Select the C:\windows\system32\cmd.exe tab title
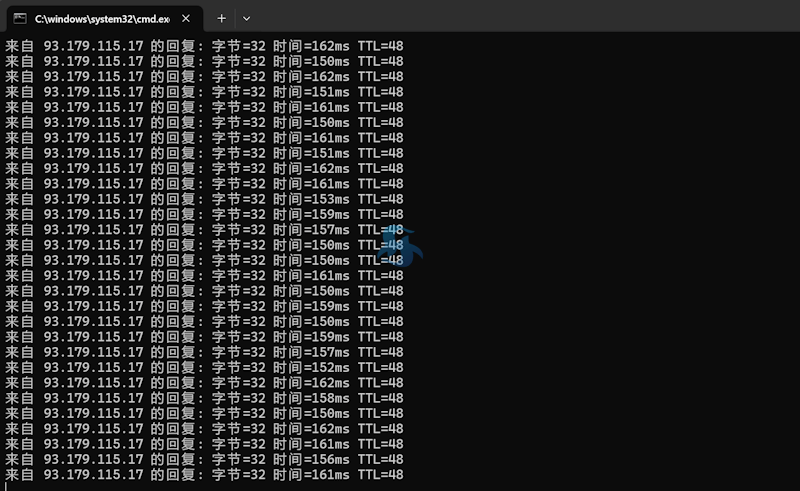 (x=102, y=19)
